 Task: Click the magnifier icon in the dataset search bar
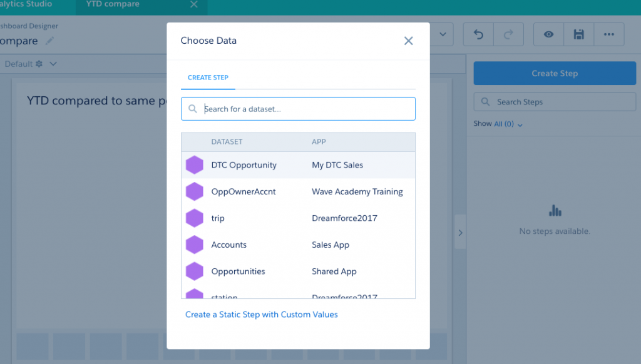click(x=193, y=108)
